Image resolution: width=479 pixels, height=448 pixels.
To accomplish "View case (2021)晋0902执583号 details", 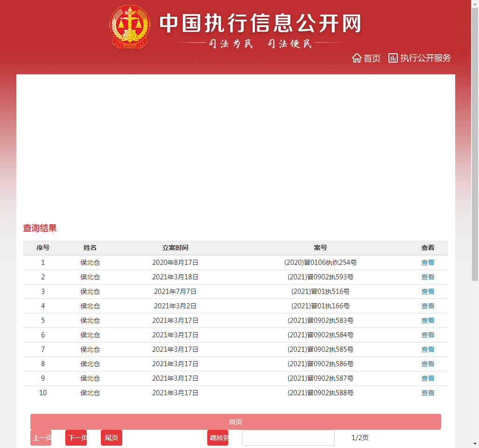I will tap(428, 320).
